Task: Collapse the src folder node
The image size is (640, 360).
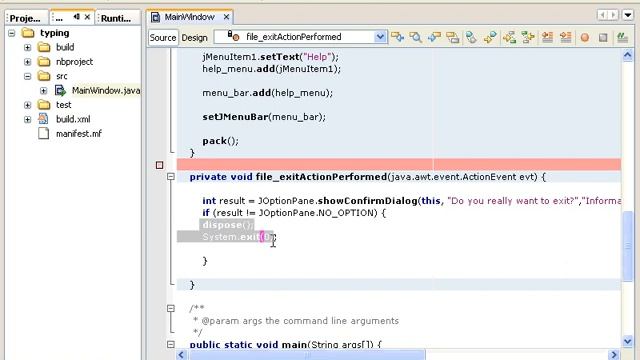Action: point(27,76)
